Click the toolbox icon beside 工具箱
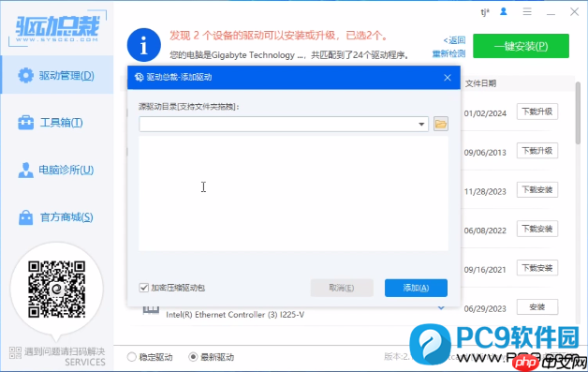588x372 pixels. click(x=25, y=123)
